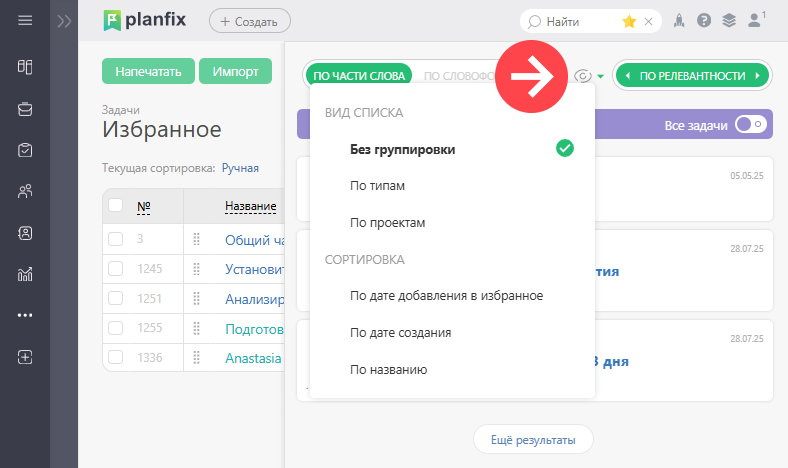The height and width of the screenshot is (468, 788).
Task: Open the Anastasia task link
Action: [253, 358]
